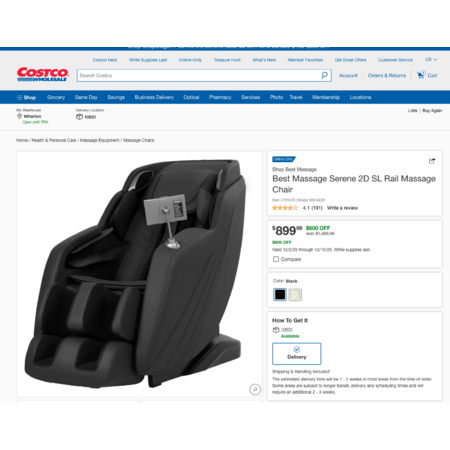
Task: Go to the Membership menu
Action: pyautogui.click(x=326, y=97)
